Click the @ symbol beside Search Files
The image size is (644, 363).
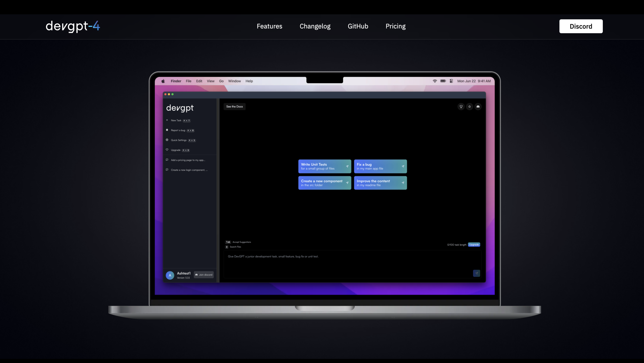pyautogui.click(x=227, y=247)
